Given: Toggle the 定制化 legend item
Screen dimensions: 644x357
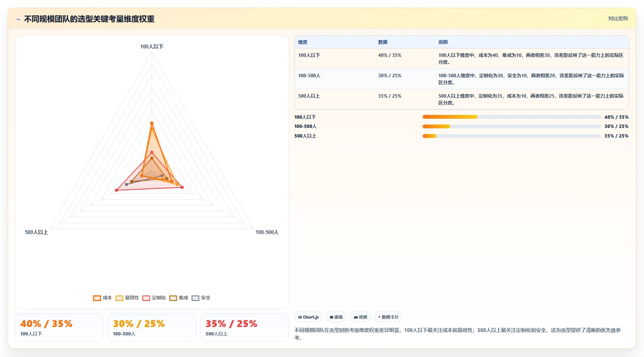Looking at the screenshot, I should point(154,298).
